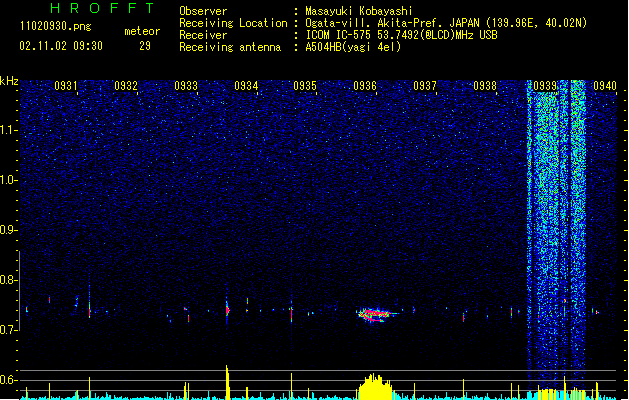629x400 pixels.
Task: Select the file name 11020930.png
Action: click(x=55, y=26)
